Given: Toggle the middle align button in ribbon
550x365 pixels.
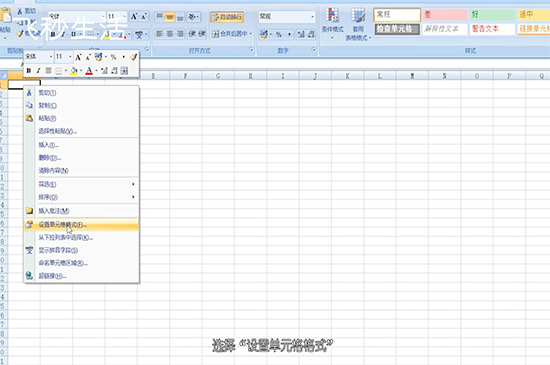Looking at the screenshot, I should 170,16.
